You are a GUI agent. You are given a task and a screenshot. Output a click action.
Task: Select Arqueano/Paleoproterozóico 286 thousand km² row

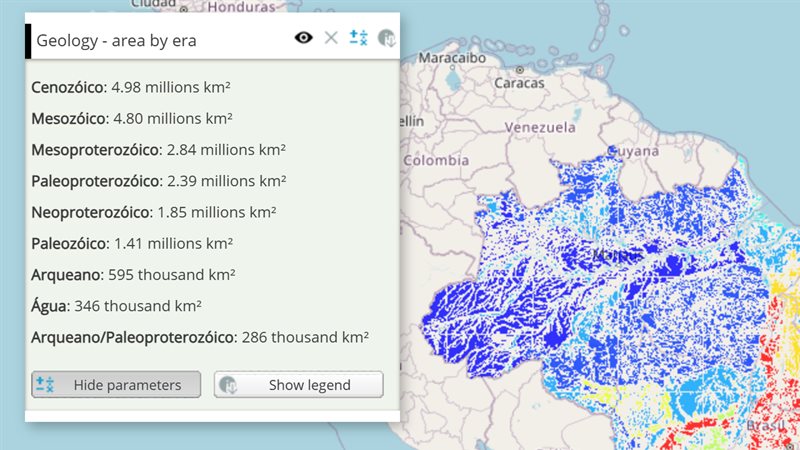coord(200,337)
